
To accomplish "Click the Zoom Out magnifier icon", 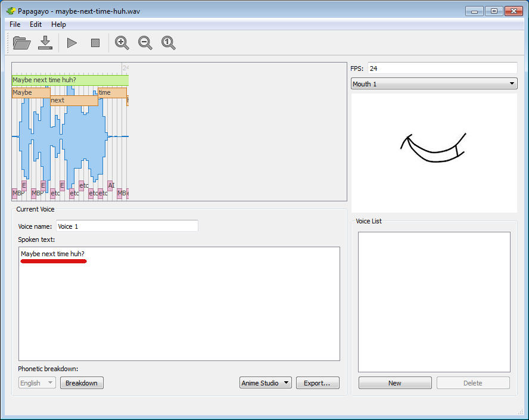I will click(145, 43).
